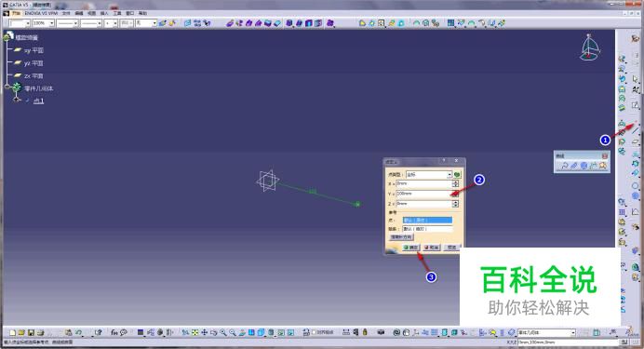Image resolution: width=644 pixels, height=349 pixels.
Task: Open the fill color dropdown in graphic toolbar
Action: (20, 23)
